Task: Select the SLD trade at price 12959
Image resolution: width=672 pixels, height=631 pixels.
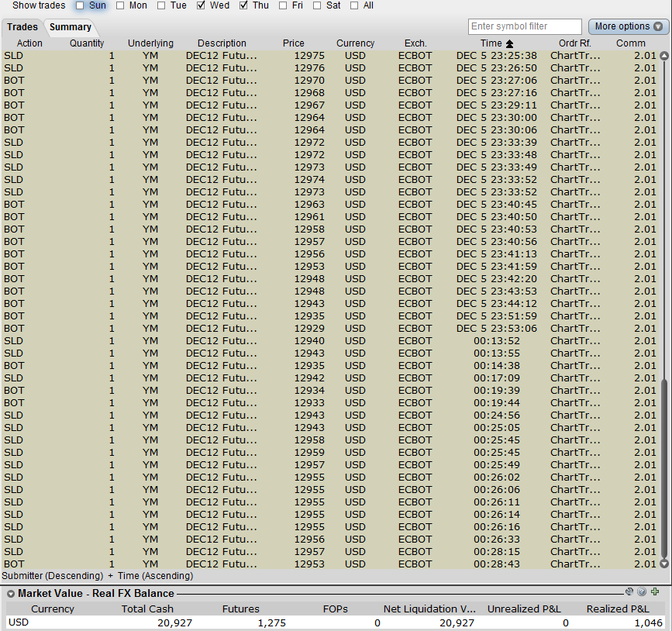Action: point(330,453)
